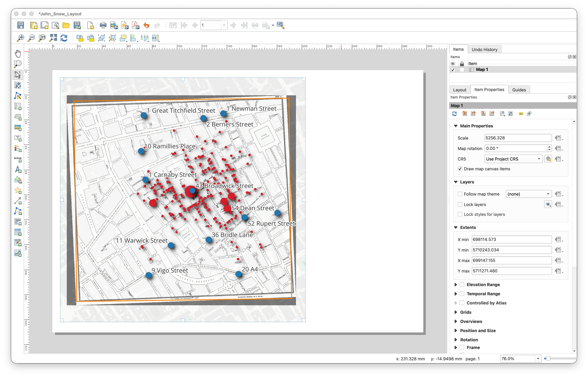Open the Guides tab
Viewport: 588px width, 377px height.
pyautogui.click(x=519, y=90)
